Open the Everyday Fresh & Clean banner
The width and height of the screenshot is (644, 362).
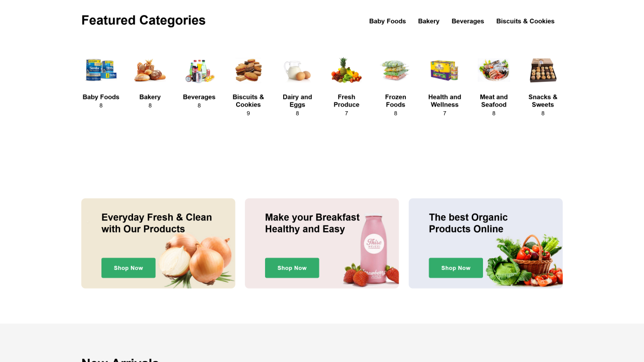(x=158, y=243)
